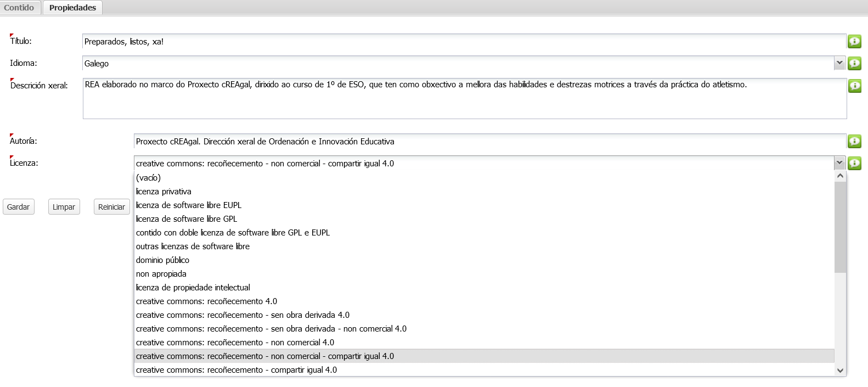Click the Reiniciar button
The height and width of the screenshot is (387, 868).
click(x=111, y=207)
